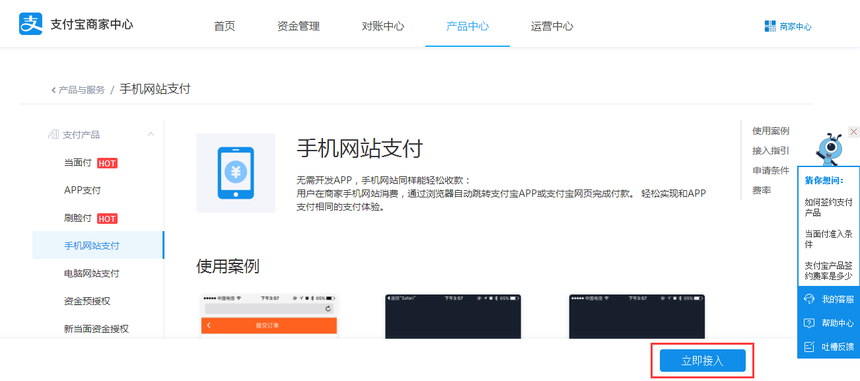Viewport: 860px width, 381px height.
Task: Click the middle dark use-case screenshot
Action: pyautogui.click(x=453, y=316)
